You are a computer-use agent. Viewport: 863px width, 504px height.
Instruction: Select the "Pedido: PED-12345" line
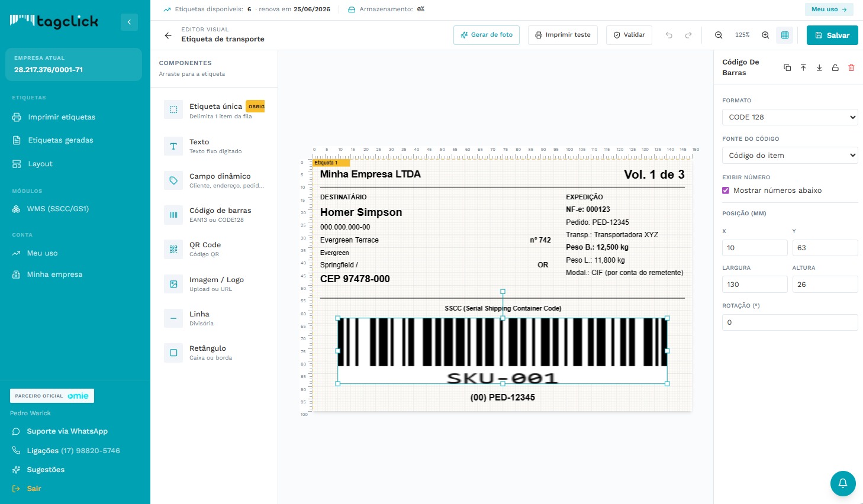coord(597,222)
